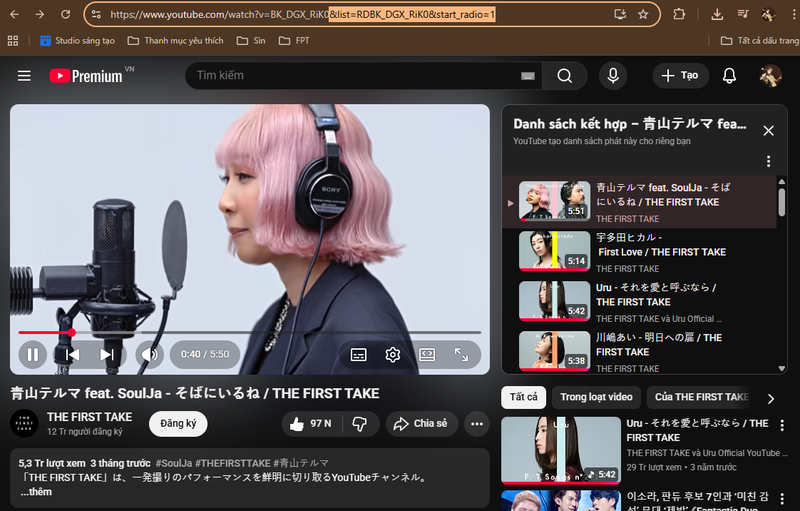Show more filter chips with the right chevron
The image size is (800, 511).
click(x=771, y=398)
